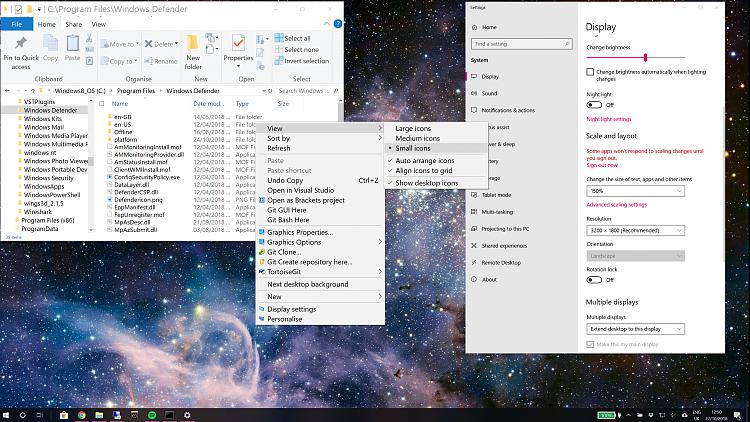Expand the TortoiseGit submenu
750x422 pixels.
(x=320, y=272)
